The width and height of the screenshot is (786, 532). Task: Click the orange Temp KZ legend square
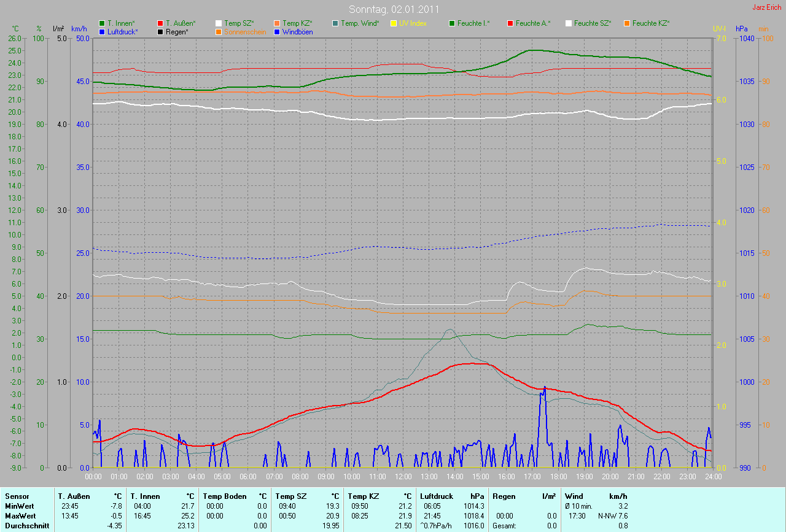[277, 23]
